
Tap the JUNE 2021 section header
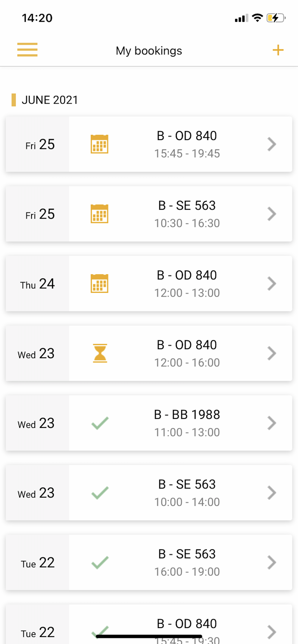pos(50,100)
